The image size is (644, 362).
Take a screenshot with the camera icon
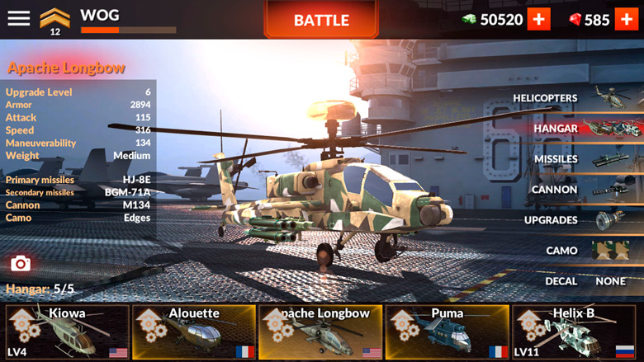21,263
